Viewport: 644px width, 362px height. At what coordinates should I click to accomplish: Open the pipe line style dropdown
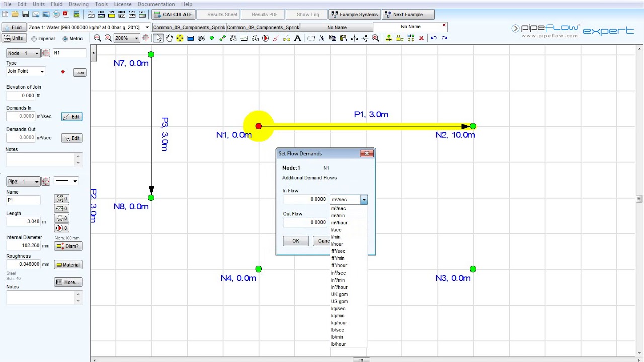point(66,182)
